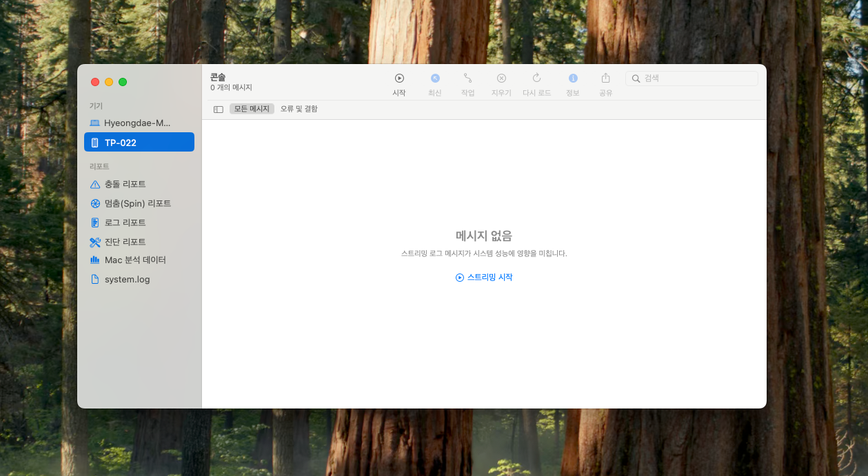Viewport: 868px width, 476px height.
Task: Select the TP-022 device
Action: pyautogui.click(x=139, y=143)
